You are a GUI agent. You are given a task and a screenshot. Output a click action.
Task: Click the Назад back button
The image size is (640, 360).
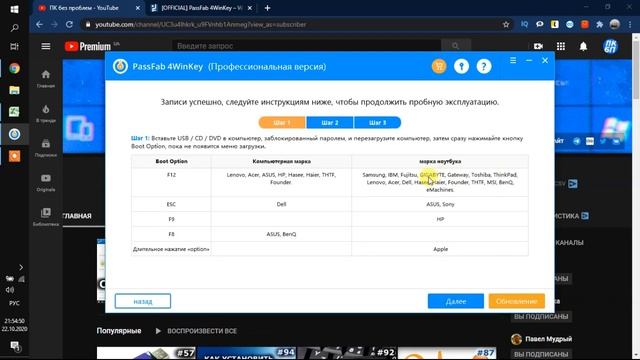click(x=143, y=301)
